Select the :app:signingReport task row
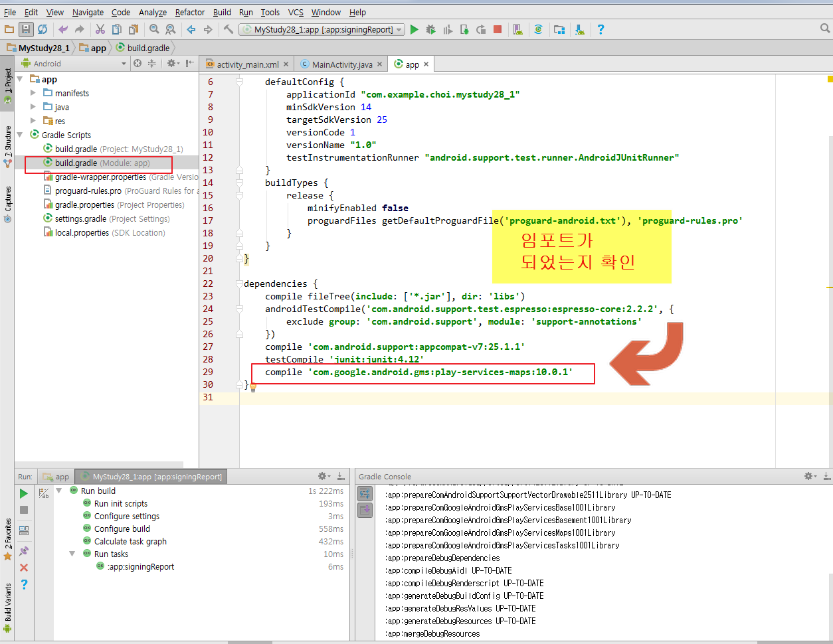833x644 pixels. point(140,566)
